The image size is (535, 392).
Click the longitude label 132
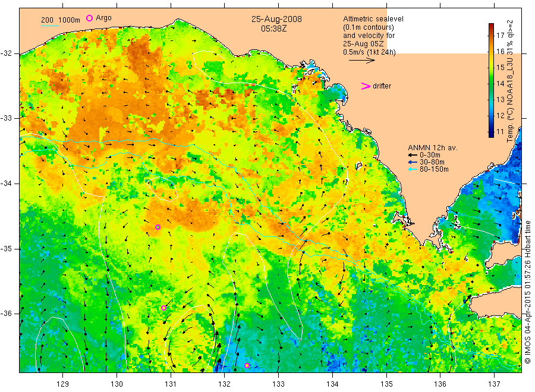point(225,384)
